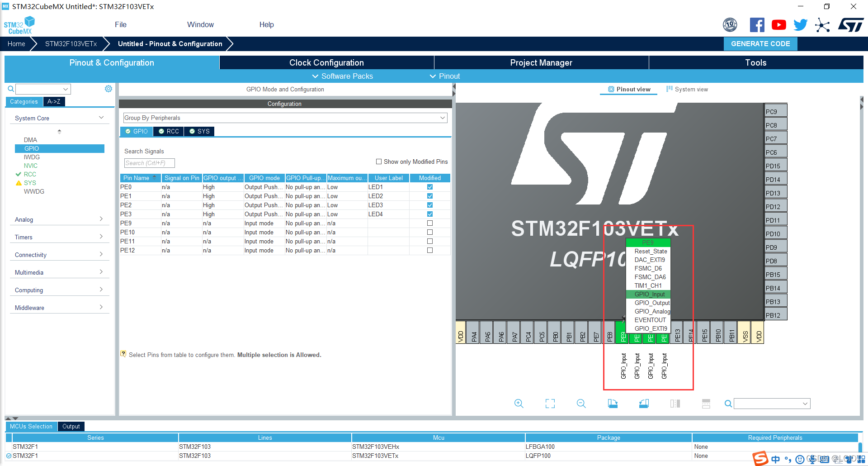
Task: Toggle the Modified checkbox for PE12
Action: click(430, 250)
